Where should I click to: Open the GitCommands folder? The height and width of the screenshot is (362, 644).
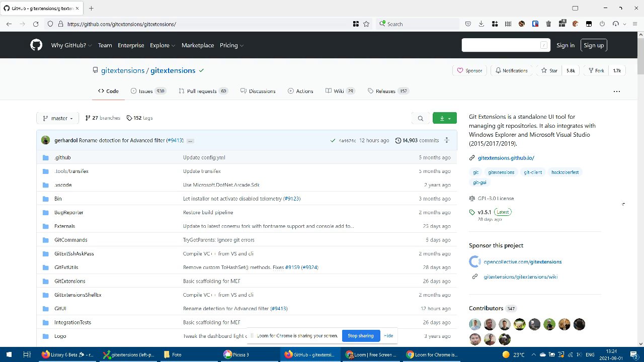pyautogui.click(x=70, y=240)
